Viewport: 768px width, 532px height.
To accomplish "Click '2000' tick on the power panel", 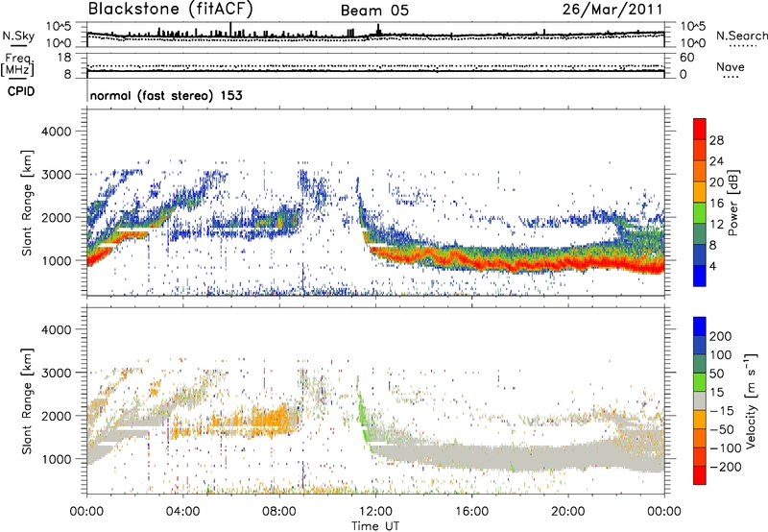I will [x=57, y=217].
